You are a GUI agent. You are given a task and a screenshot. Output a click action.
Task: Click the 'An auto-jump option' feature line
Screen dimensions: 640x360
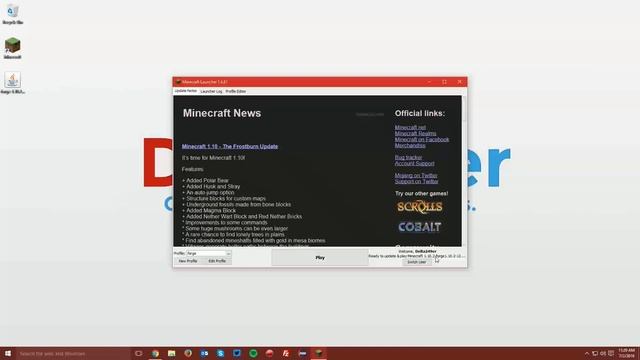(208, 193)
